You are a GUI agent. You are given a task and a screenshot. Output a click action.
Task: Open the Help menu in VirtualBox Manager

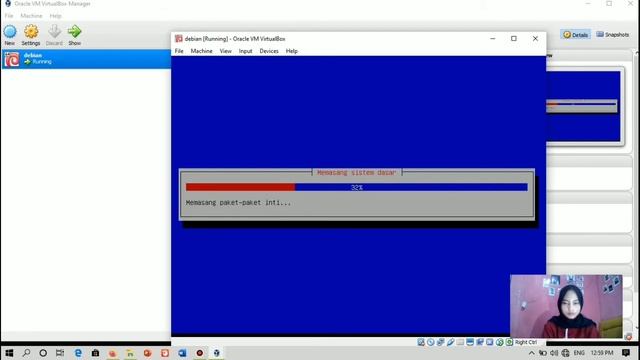click(55, 16)
